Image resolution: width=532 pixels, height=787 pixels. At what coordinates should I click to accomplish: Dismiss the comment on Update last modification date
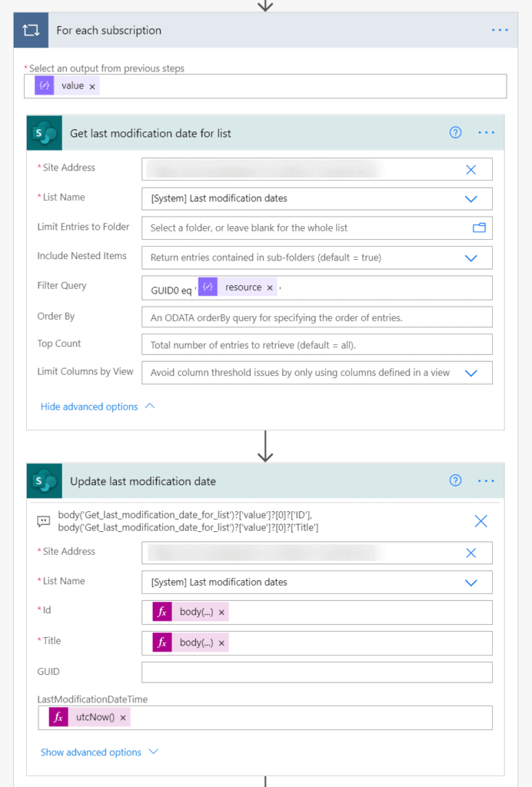(480, 521)
